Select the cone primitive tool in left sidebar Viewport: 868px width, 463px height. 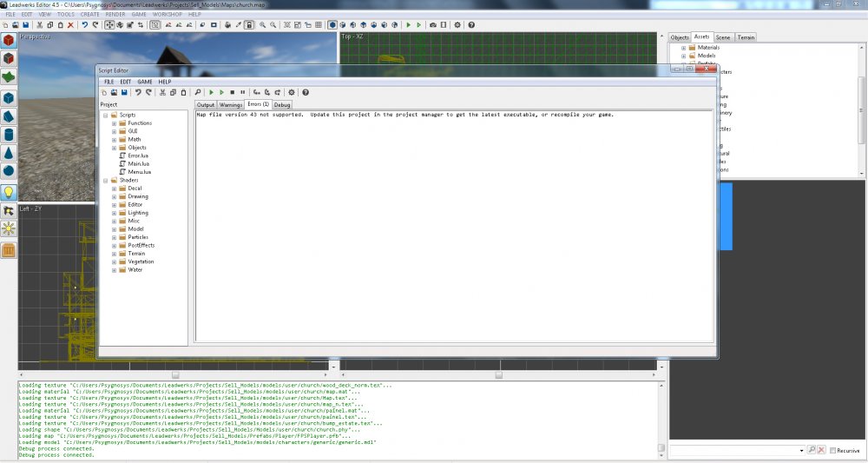pyautogui.click(x=9, y=153)
